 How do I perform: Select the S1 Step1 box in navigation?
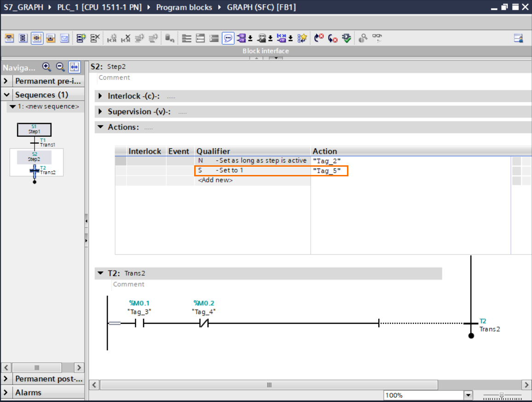click(x=34, y=129)
